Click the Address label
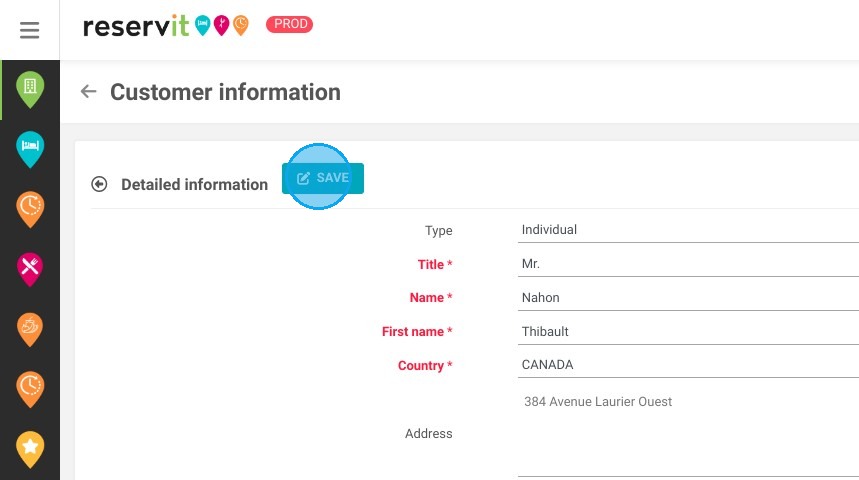The width and height of the screenshot is (859, 480). 428,433
